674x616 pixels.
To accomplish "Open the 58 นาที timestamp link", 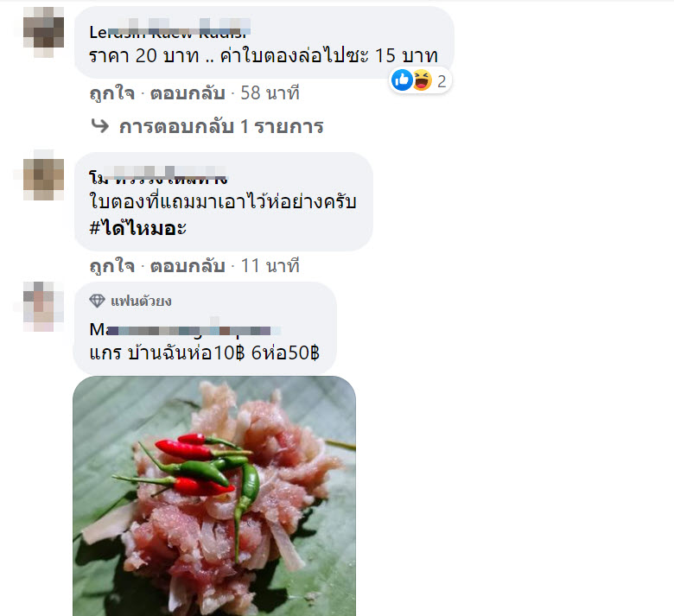I will point(270,93).
